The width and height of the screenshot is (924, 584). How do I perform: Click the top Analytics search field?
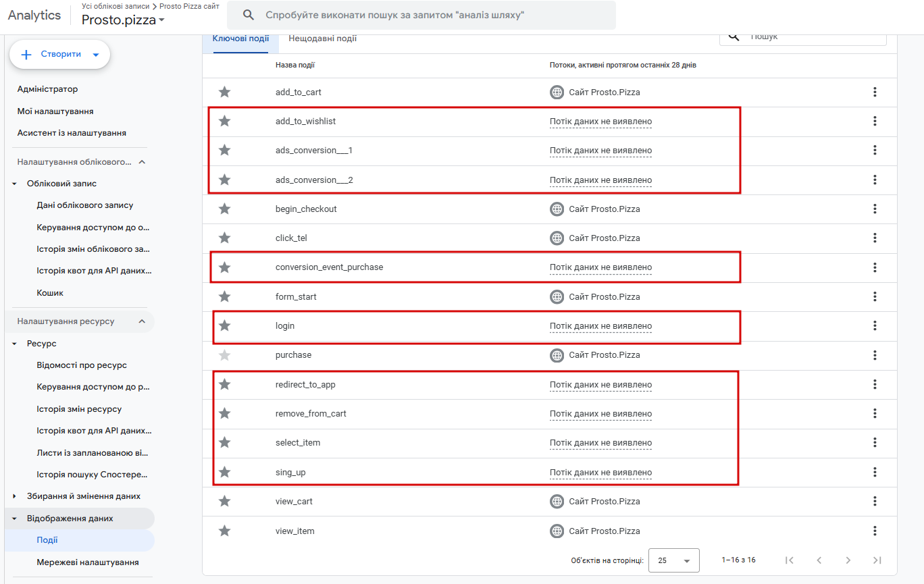click(432, 15)
